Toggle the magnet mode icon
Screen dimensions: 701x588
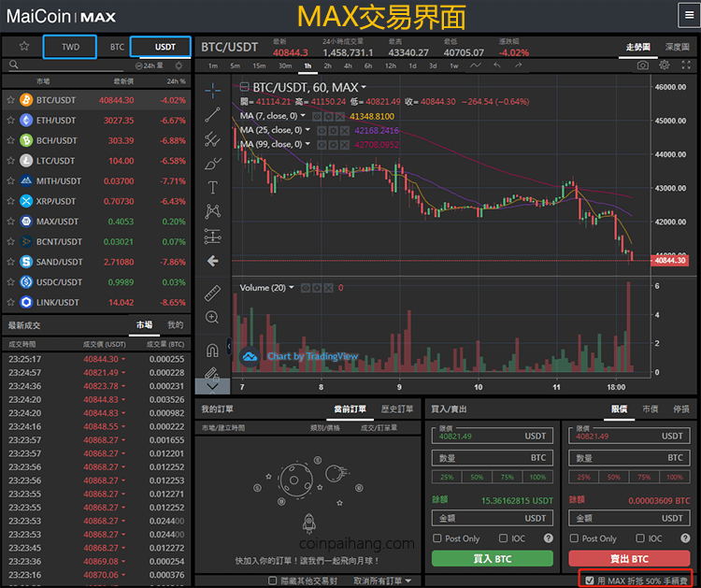click(x=212, y=350)
